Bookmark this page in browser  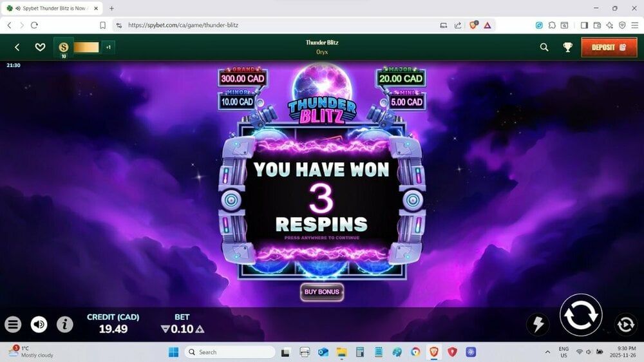[102, 25]
